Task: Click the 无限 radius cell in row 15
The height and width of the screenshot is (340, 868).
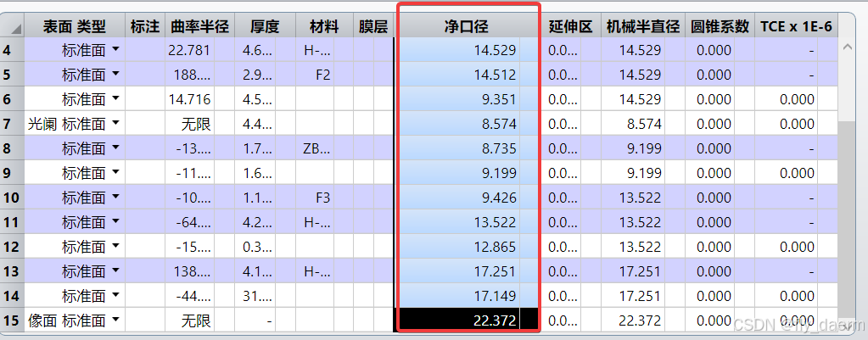Action: coord(189,320)
